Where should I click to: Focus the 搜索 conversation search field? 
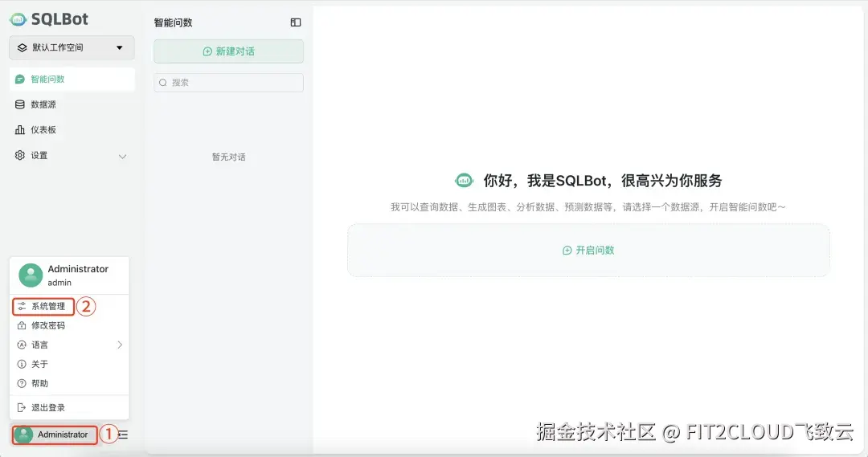pyautogui.click(x=228, y=83)
